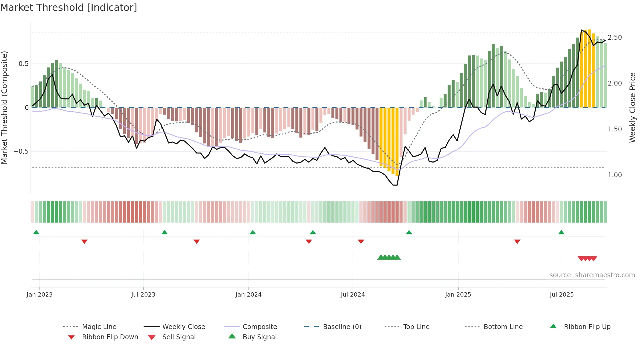Select the ribbon flip up marker nearest Jan 2023
The width and height of the screenshot is (644, 362).
(36, 232)
